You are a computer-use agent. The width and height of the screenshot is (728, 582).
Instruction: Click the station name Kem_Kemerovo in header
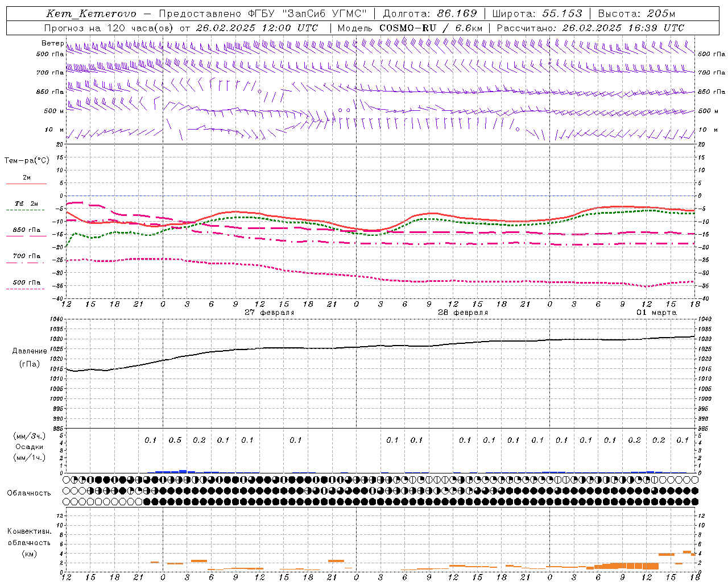[92, 14]
